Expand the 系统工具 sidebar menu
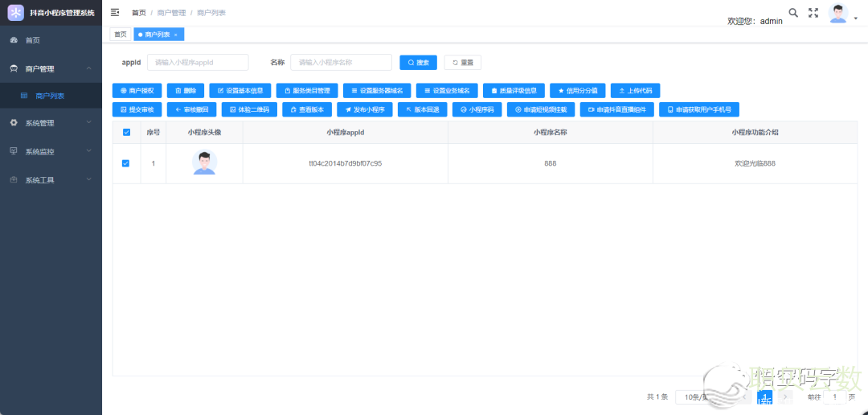Image resolution: width=868 pixels, height=415 pixels. [x=51, y=180]
